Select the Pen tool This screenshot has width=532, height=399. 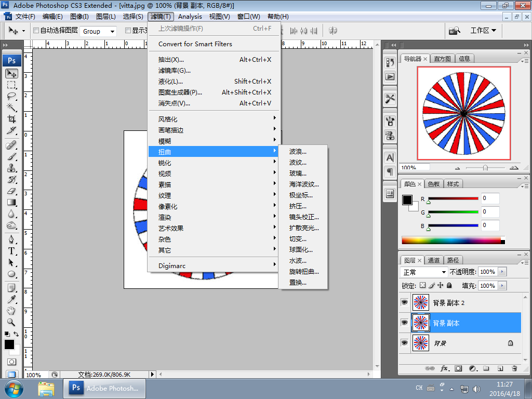pos(11,240)
